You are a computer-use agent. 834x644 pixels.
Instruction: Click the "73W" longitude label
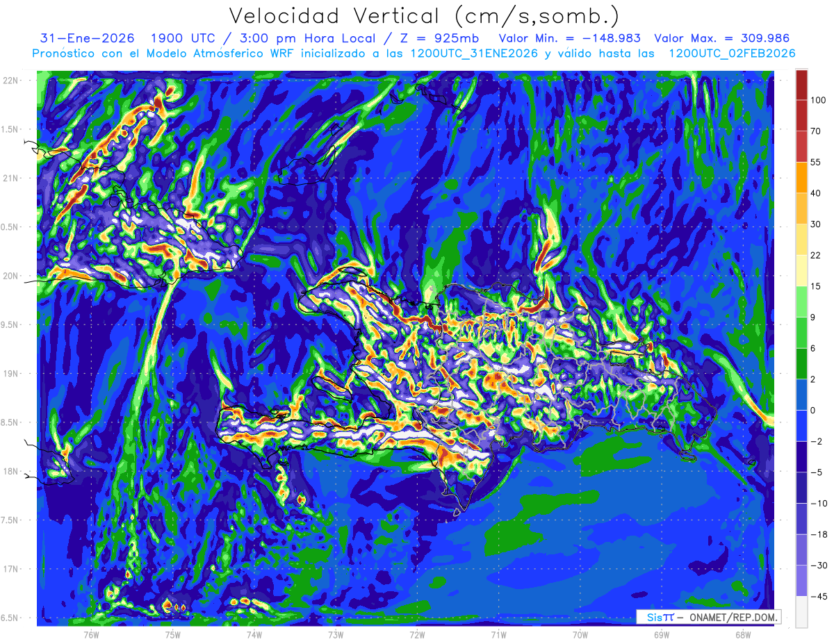[336, 634]
